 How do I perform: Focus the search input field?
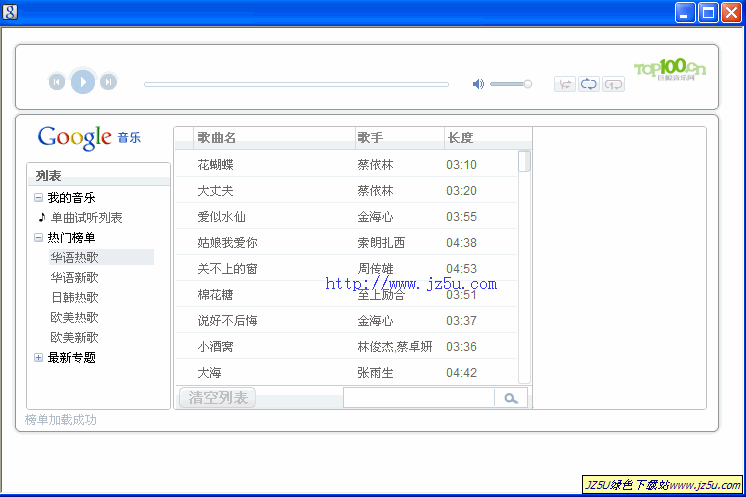pos(419,398)
